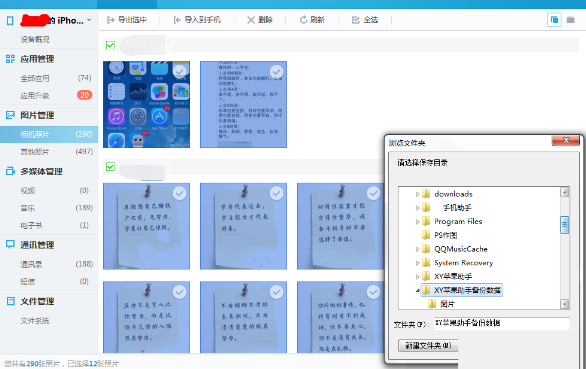Select the iPhone home screen thumbnail

[x=146, y=104]
